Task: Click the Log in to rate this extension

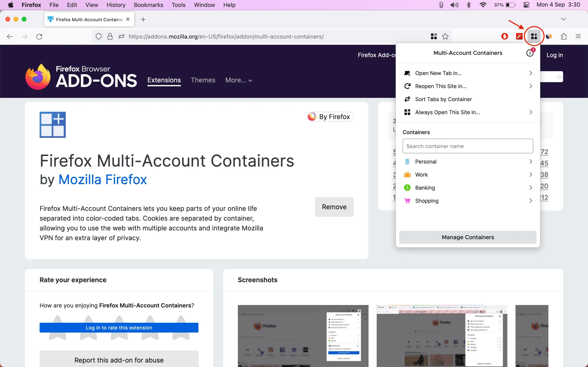Action: point(119,327)
